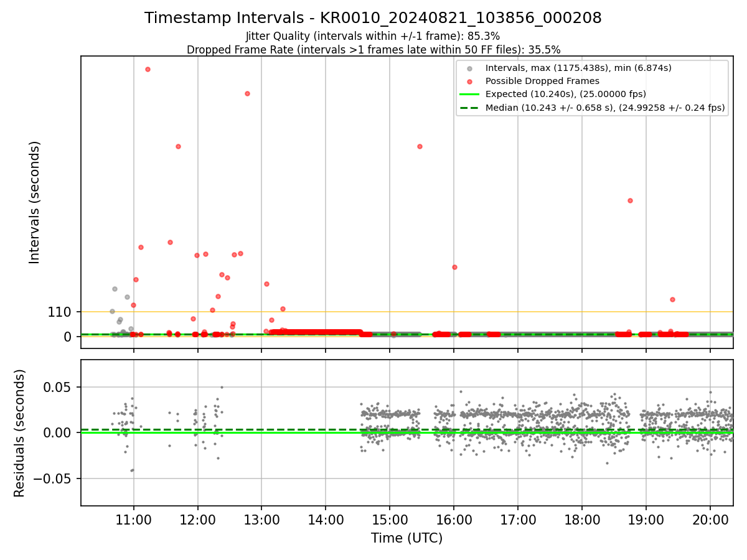Click the "13:00" time tick label
Screen dimensions: 747x560
pos(261,520)
